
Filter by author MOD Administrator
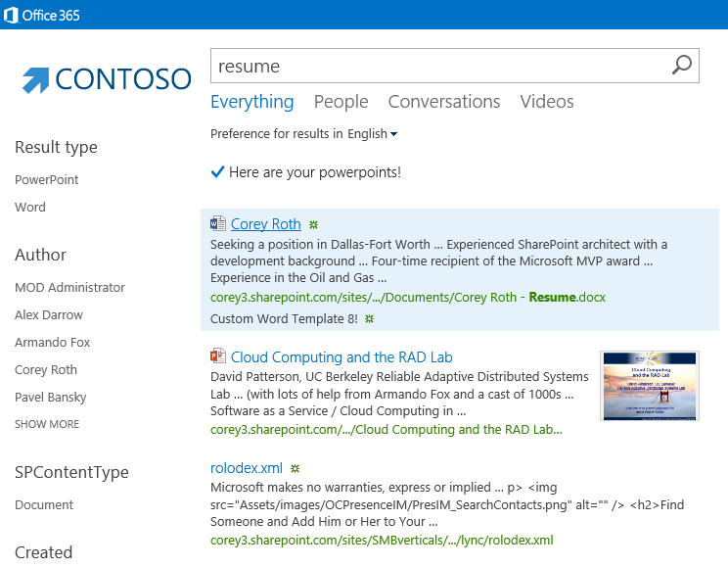[69, 288]
